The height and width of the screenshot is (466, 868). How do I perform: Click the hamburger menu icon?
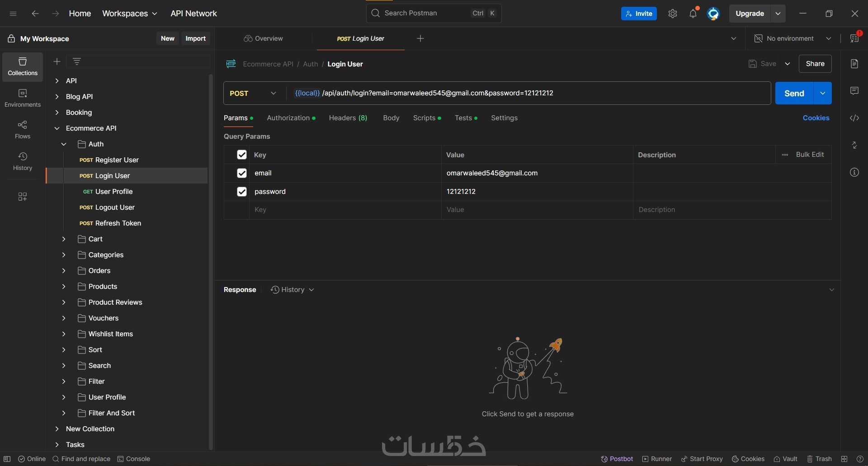point(13,14)
